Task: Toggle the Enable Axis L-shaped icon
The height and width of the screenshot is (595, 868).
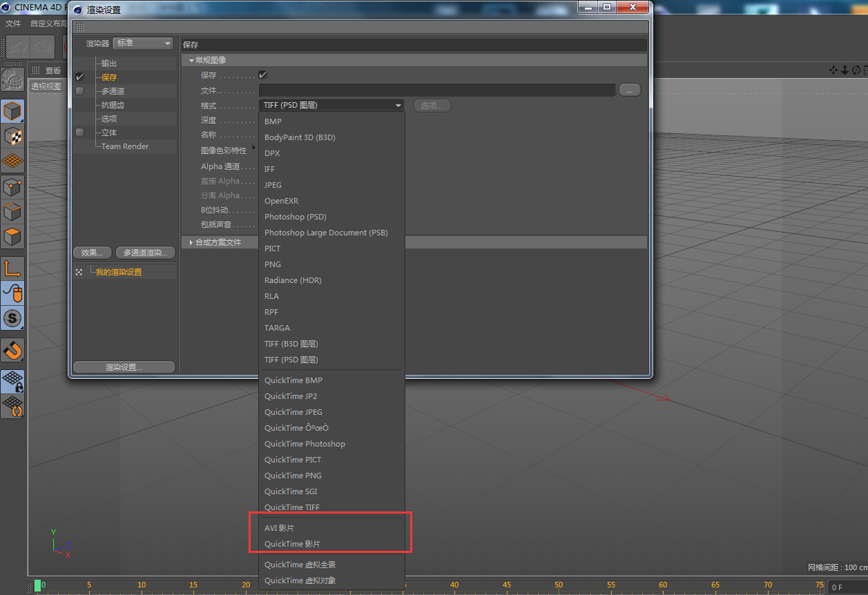Action: pos(12,269)
